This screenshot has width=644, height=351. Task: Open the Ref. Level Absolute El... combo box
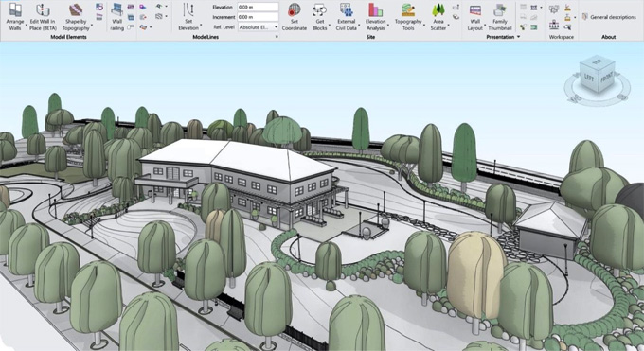point(259,27)
